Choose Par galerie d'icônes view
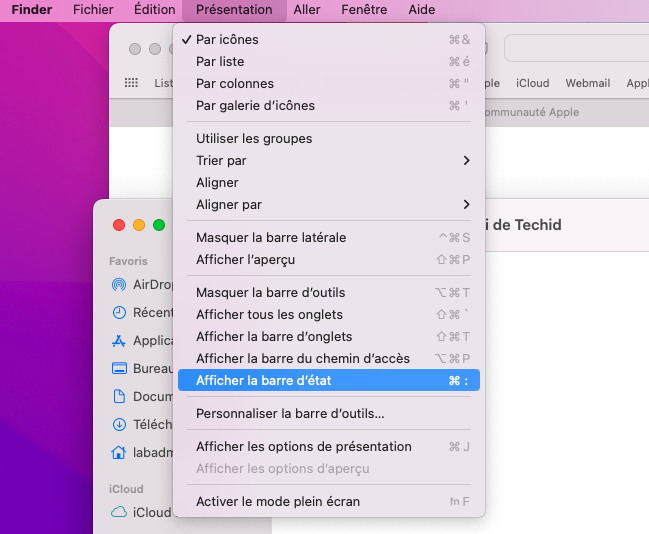The width and height of the screenshot is (649, 534). pos(329,106)
